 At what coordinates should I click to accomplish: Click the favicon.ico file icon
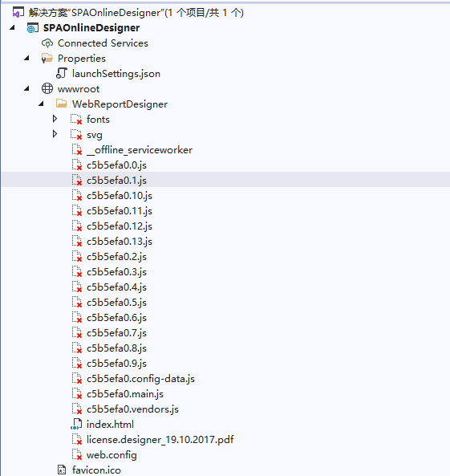pyautogui.click(x=62, y=470)
